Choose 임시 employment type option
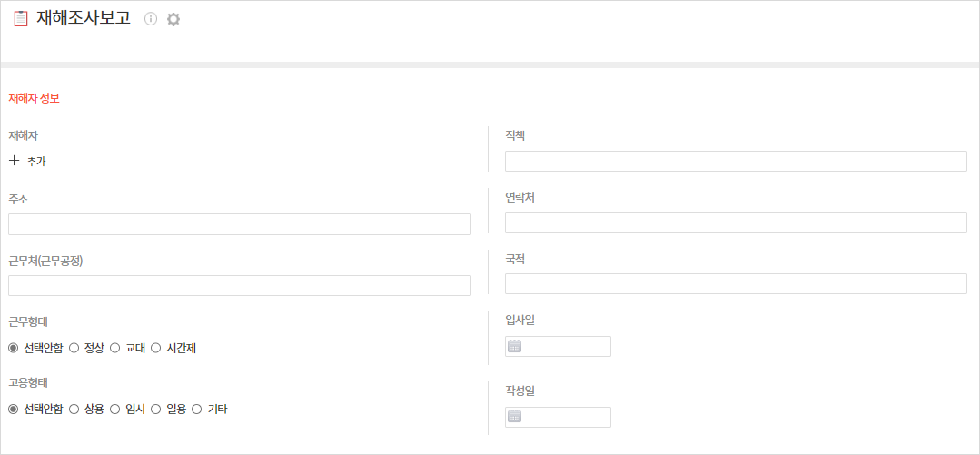980x455 pixels. click(115, 410)
